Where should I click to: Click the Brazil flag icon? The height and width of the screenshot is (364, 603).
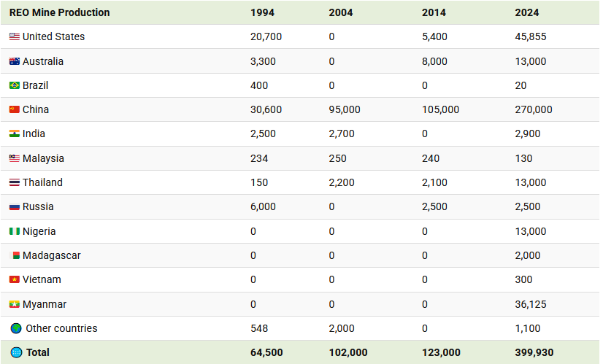pos(14,85)
